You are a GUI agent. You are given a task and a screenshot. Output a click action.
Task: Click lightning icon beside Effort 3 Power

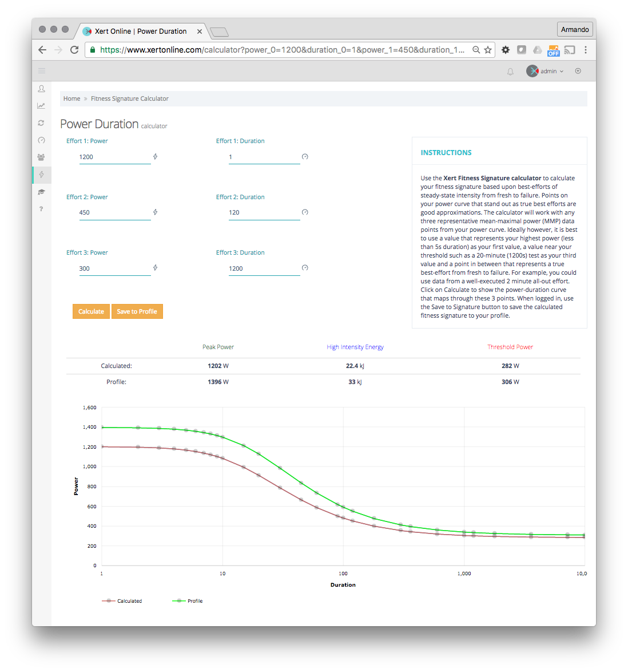click(155, 268)
